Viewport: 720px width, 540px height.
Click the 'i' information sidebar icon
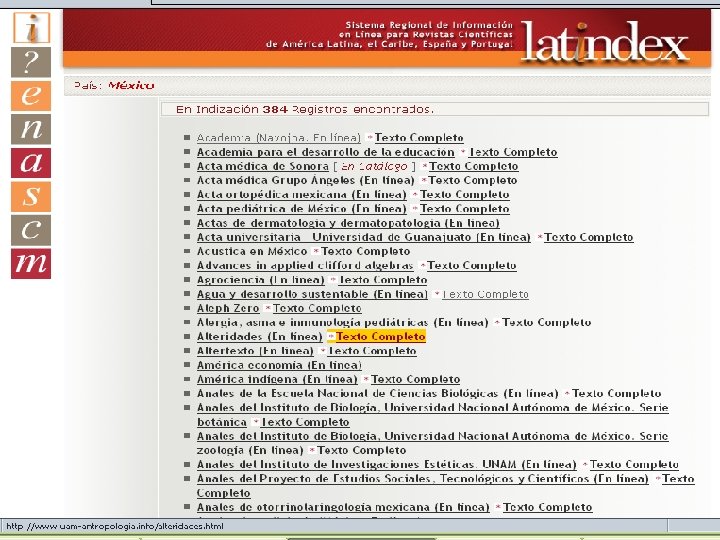[31, 28]
